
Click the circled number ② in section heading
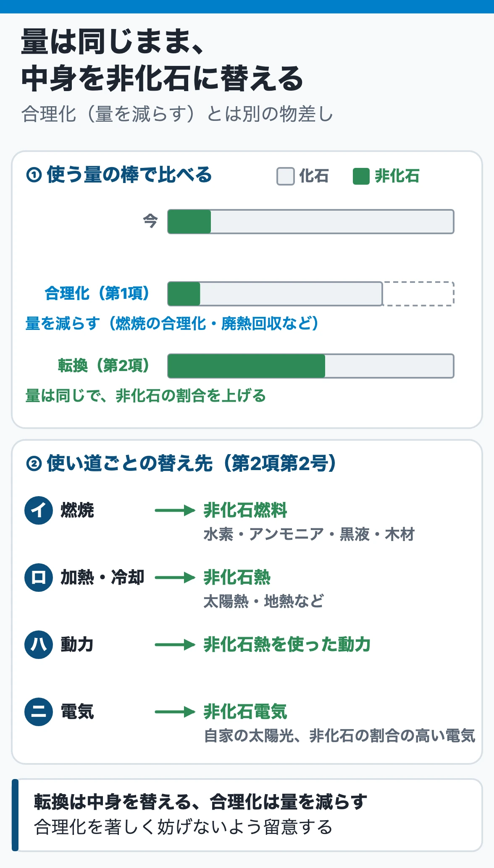click(x=34, y=464)
